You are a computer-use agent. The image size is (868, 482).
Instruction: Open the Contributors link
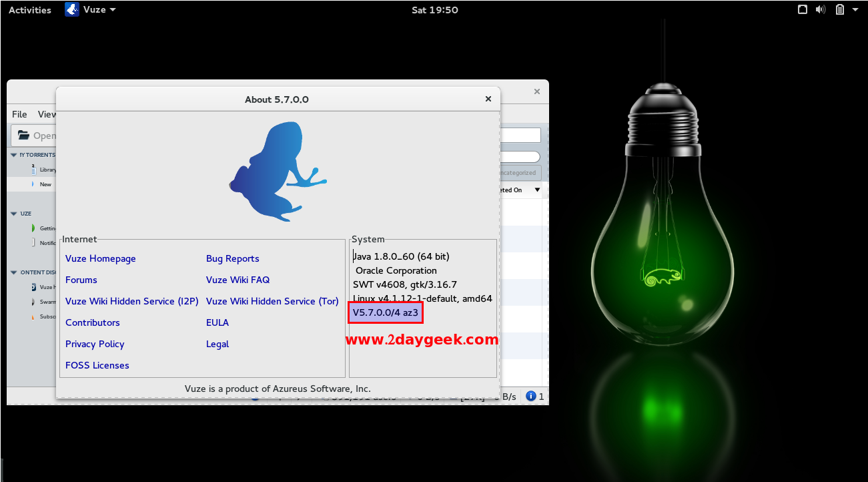[x=93, y=322]
